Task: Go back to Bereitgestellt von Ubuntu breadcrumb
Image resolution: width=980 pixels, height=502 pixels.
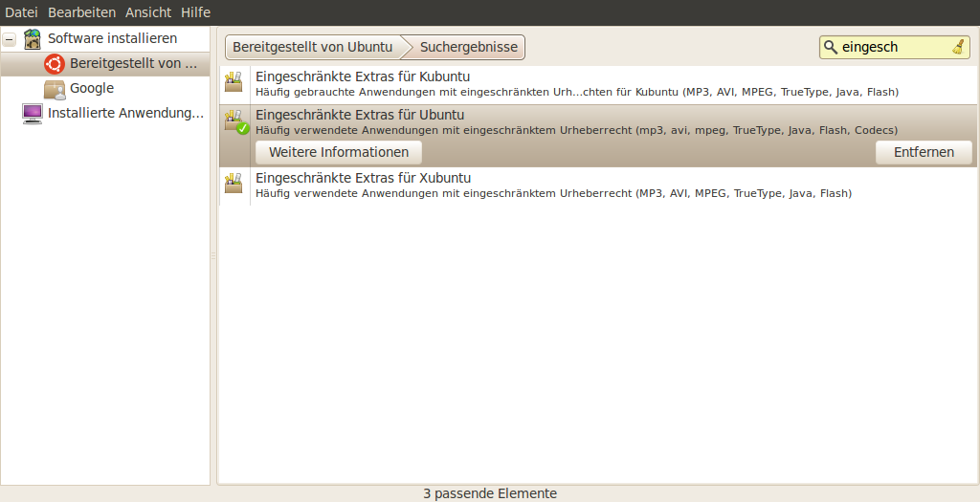Action: 313,47
